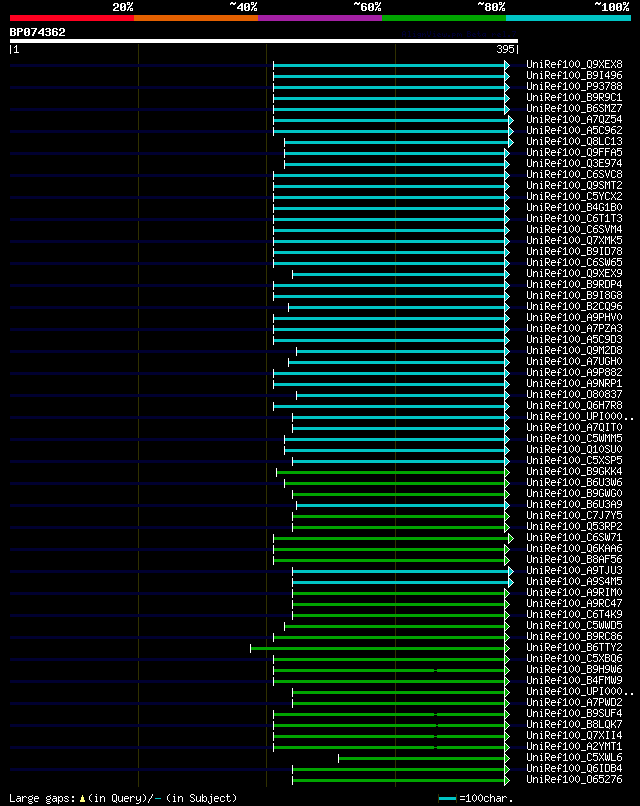Click the cyan alignment bar for UniRef100_A9S4M5
The image size is (640, 806).
pos(403,582)
